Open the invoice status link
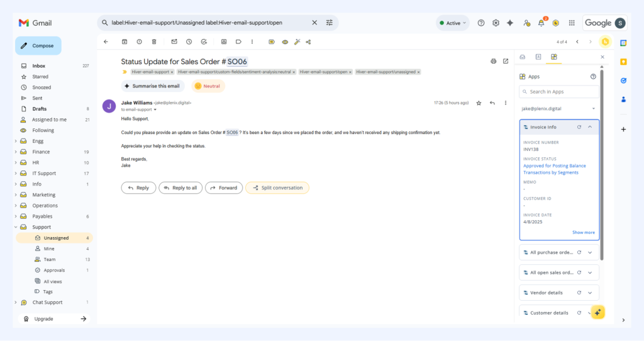The height and width of the screenshot is (341, 644). pos(555,169)
